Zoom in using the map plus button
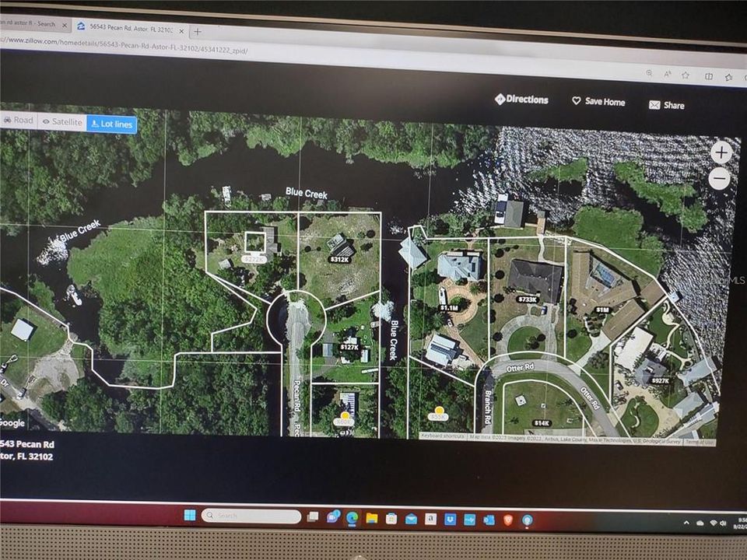The height and width of the screenshot is (560, 747). [x=721, y=152]
